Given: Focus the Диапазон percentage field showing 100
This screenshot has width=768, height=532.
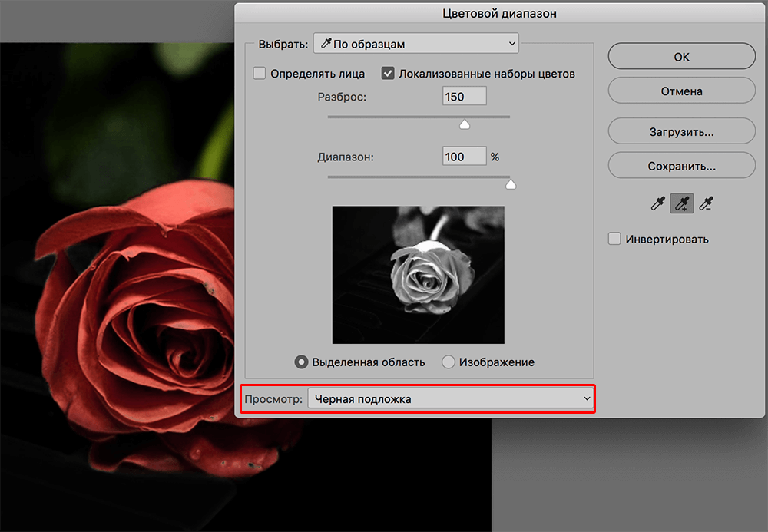Looking at the screenshot, I should (x=464, y=156).
